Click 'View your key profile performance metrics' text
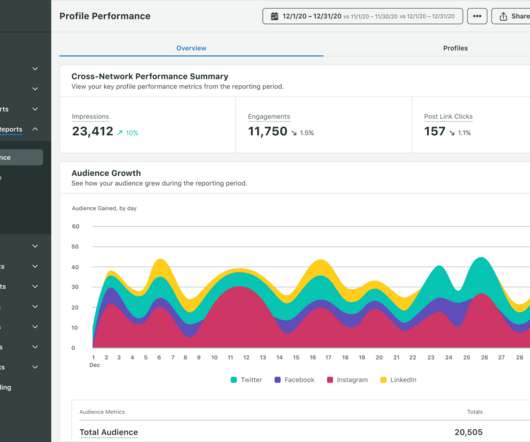530x442 pixels. (x=177, y=87)
